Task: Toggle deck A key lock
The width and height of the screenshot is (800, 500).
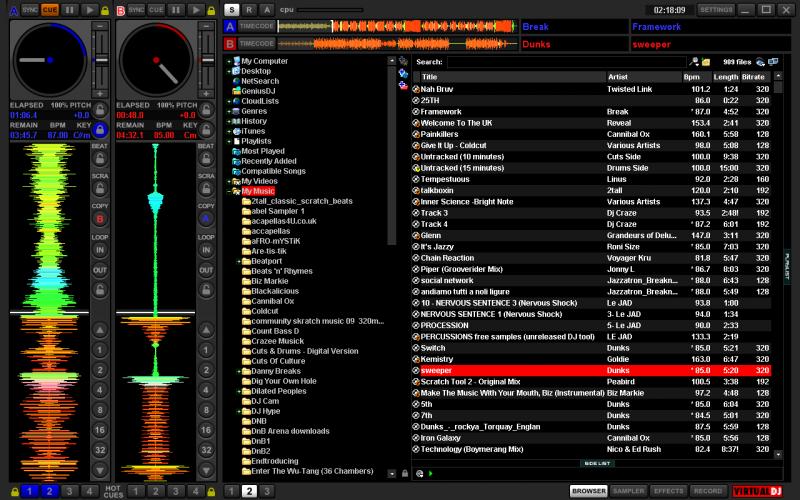Action: point(100,130)
